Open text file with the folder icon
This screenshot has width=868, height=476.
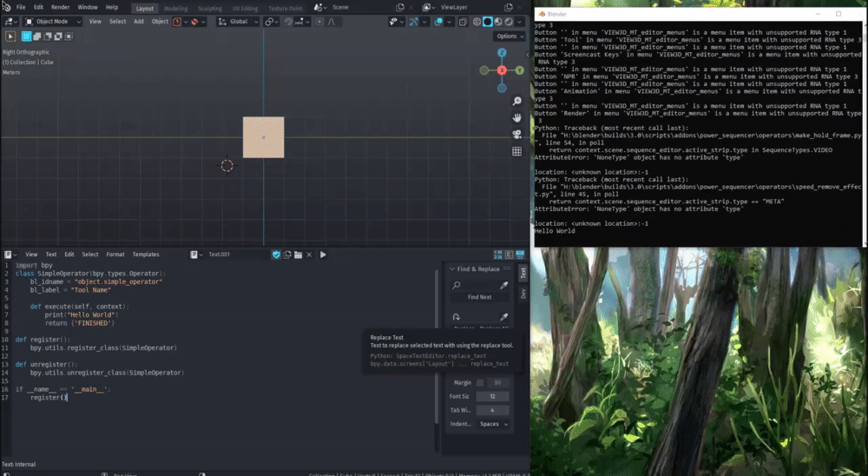click(298, 255)
